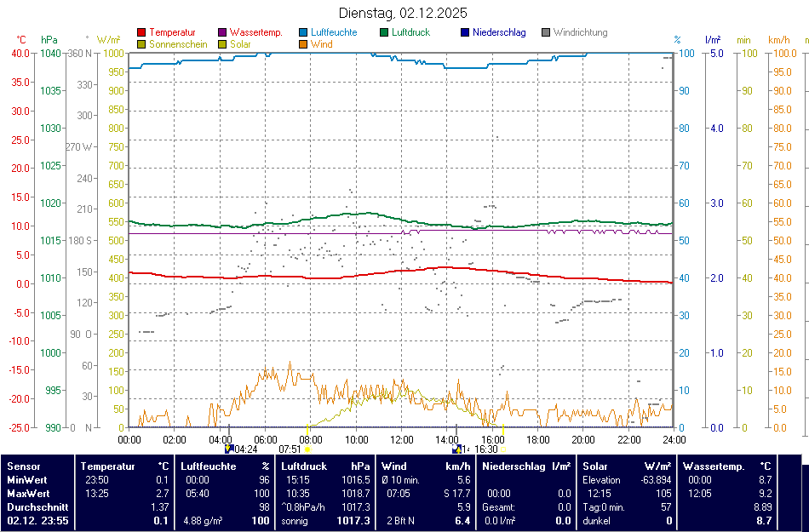Select the gray Windrichtung legend swatch
The width and height of the screenshot is (809, 532).
pos(546,33)
